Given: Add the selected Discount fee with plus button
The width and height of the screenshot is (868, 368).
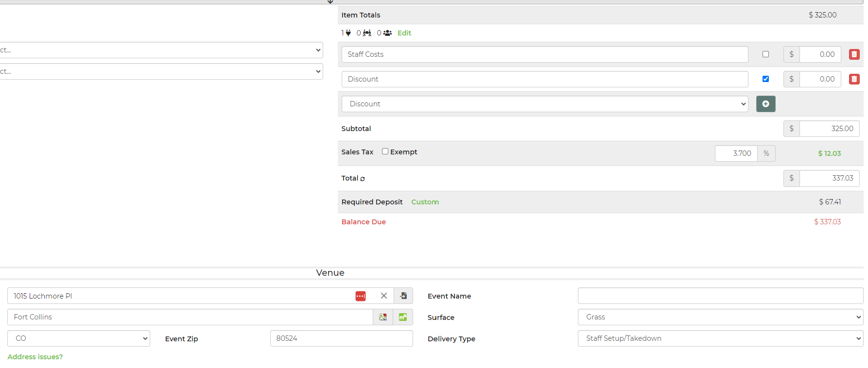Looking at the screenshot, I should pos(765,104).
